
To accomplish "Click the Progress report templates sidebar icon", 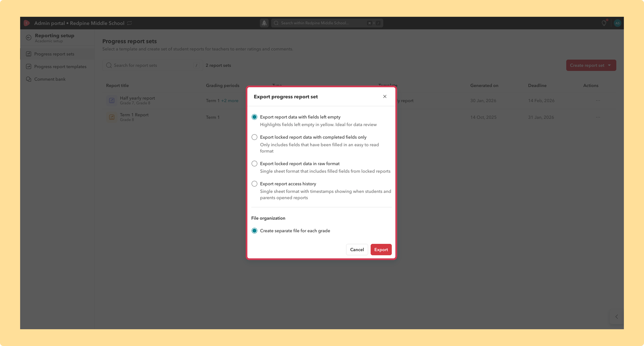I will [29, 66].
